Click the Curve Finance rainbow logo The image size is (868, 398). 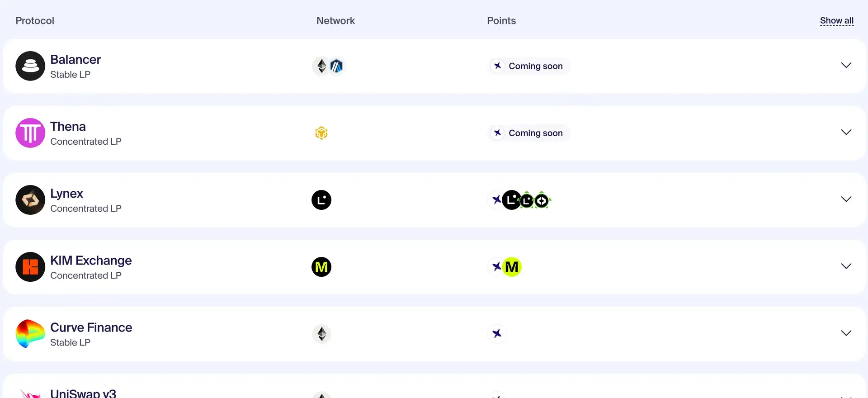point(30,334)
